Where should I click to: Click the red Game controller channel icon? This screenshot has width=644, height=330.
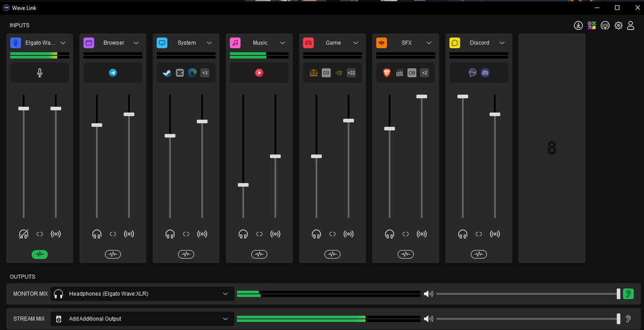tap(309, 42)
